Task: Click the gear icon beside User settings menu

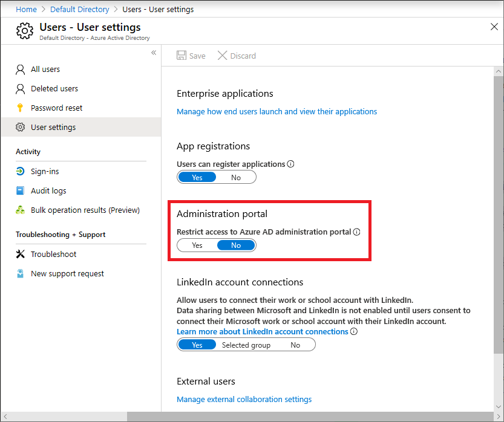Action: 20,127
